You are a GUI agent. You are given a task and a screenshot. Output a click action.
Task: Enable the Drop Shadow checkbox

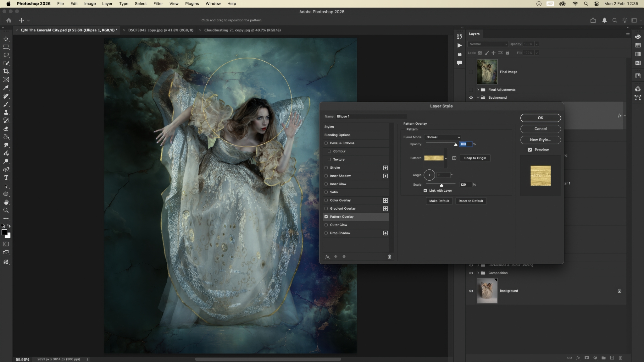coord(326,233)
